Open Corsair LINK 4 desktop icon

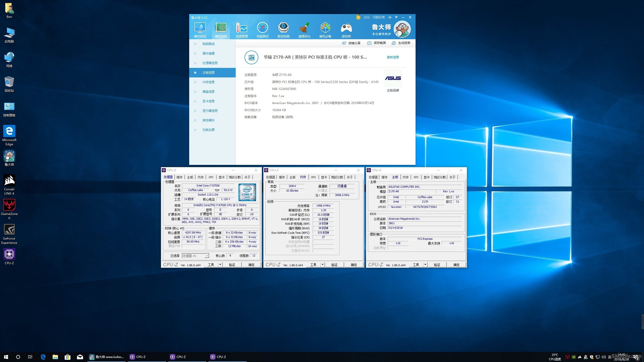[9, 185]
